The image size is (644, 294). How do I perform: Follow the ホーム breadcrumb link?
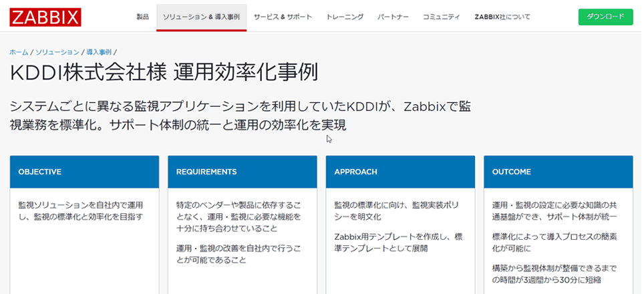[x=19, y=51]
